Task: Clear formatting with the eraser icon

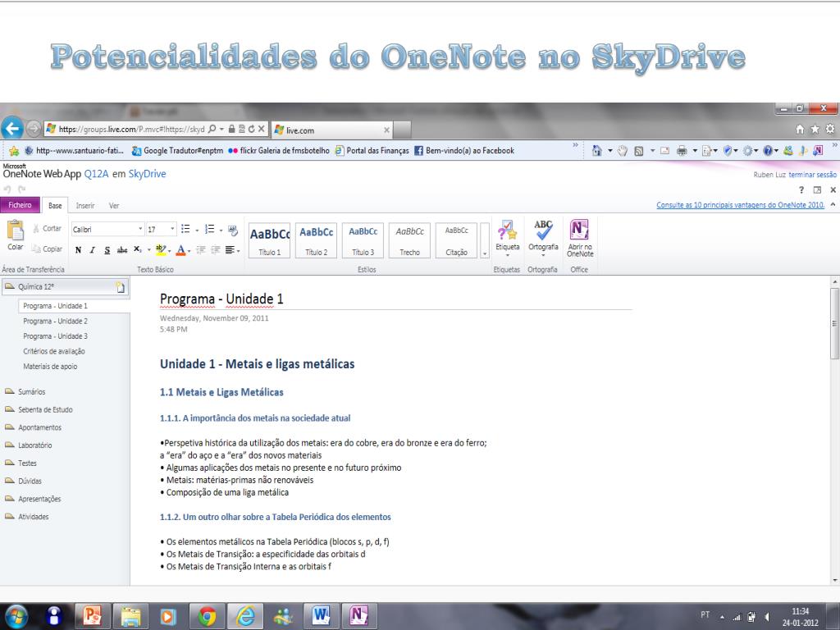Action: coord(232,230)
